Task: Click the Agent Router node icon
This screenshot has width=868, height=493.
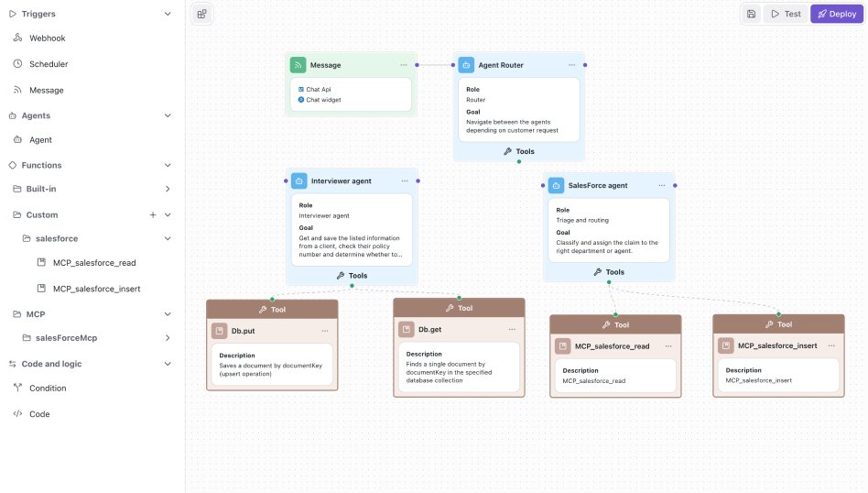Action: [466, 65]
